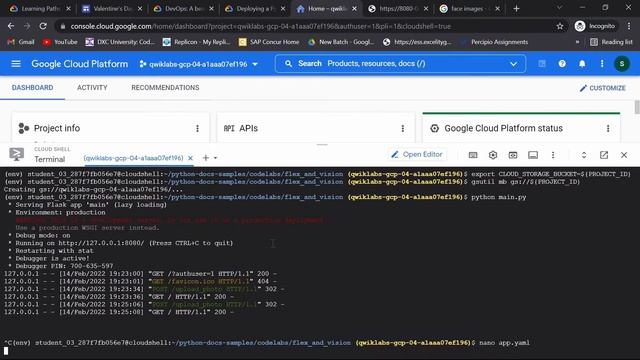Viewport: 640px width, 360px height.
Task: Maximize the Cloud Shell panel with up-down arrows
Action: 584,155
